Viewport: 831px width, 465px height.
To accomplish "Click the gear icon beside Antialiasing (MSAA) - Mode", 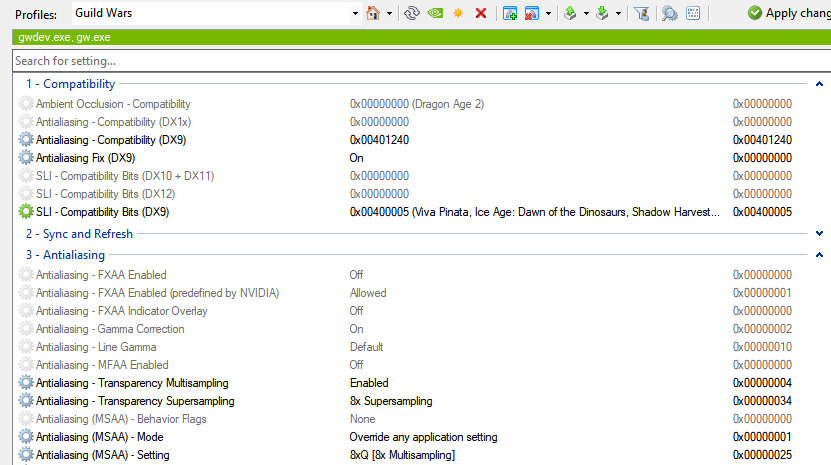I will click(25, 437).
